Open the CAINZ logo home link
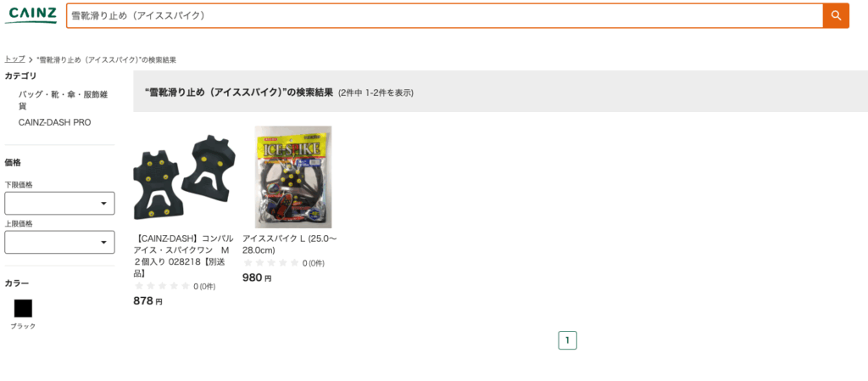This screenshot has width=868, height=381. pyautogui.click(x=33, y=15)
